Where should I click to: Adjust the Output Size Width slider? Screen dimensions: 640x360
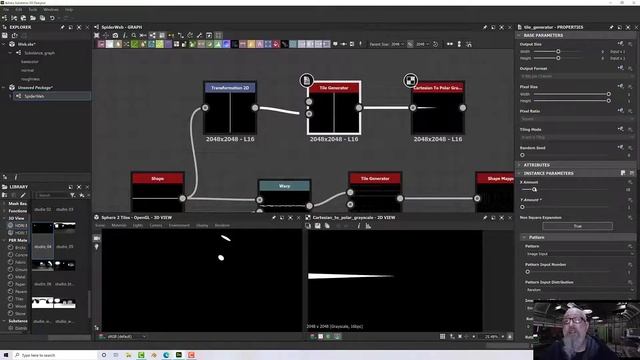click(x=558, y=51)
